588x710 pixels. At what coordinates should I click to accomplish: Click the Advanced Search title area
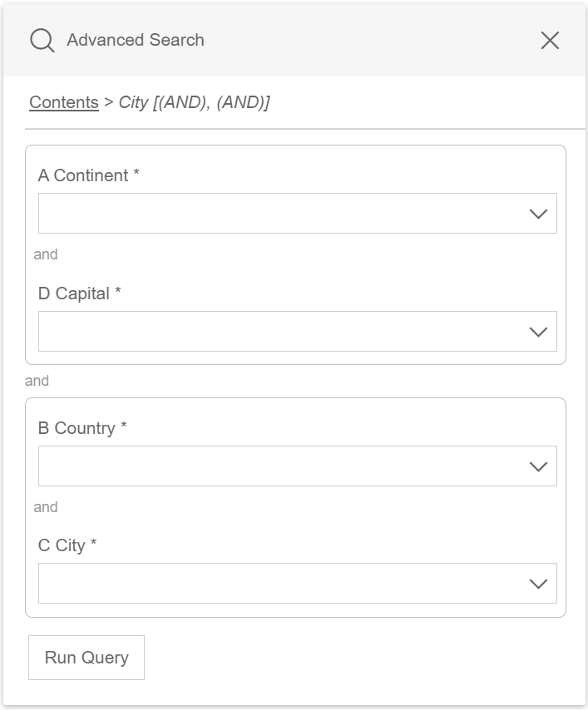pyautogui.click(x=133, y=39)
